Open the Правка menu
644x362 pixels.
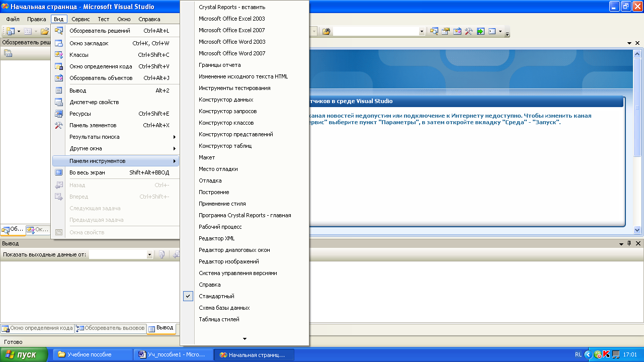click(x=37, y=19)
